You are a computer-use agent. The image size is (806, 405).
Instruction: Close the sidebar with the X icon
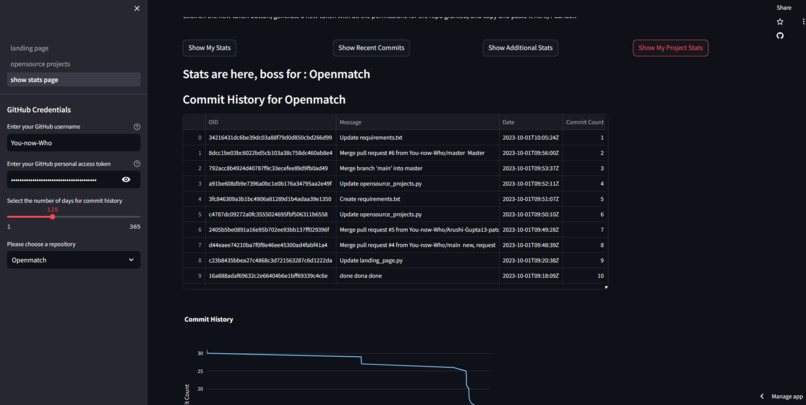point(137,8)
